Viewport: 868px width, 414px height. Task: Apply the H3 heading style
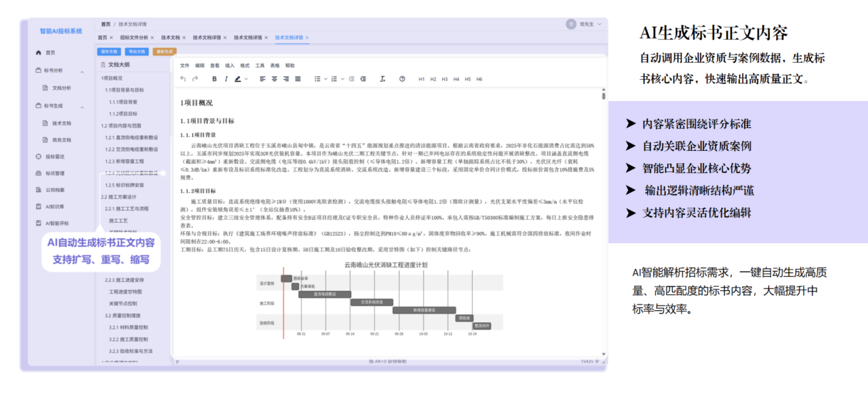point(444,79)
